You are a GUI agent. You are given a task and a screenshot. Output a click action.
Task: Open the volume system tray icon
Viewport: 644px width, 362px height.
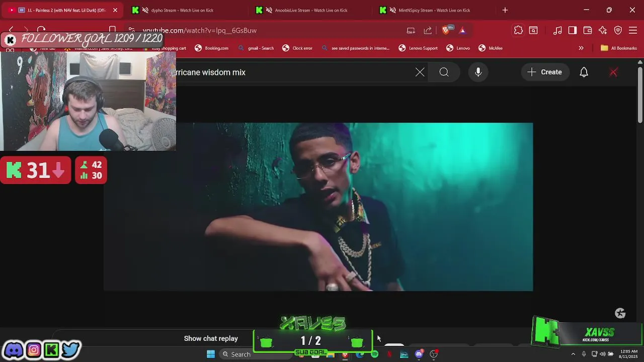click(602, 354)
